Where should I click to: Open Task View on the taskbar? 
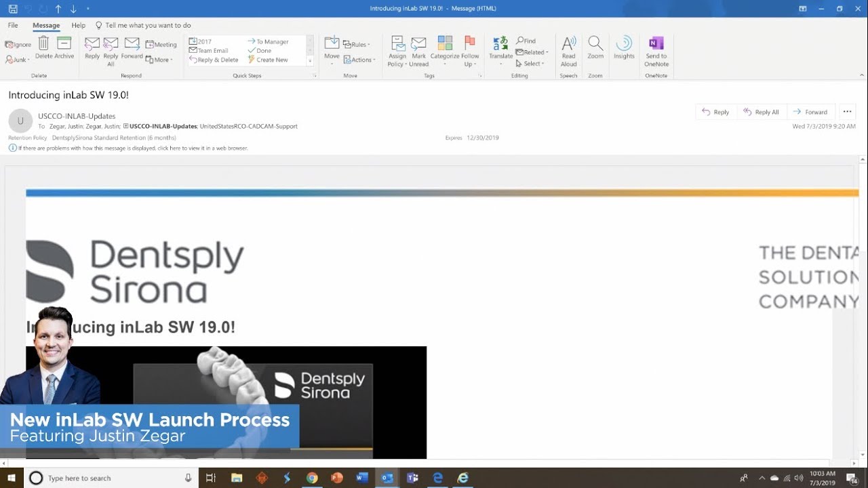point(210,478)
